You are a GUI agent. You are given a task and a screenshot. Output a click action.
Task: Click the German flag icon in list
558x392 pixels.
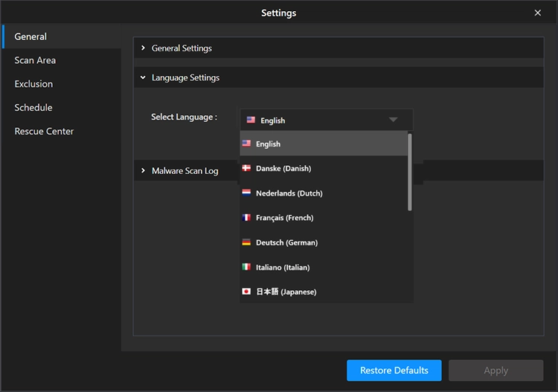pos(246,242)
